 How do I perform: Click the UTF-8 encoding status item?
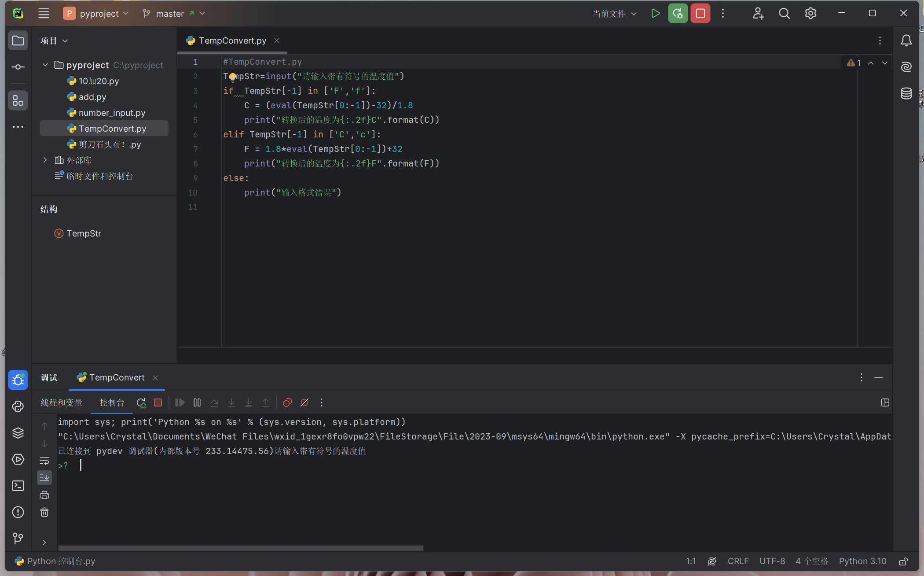coord(772,561)
